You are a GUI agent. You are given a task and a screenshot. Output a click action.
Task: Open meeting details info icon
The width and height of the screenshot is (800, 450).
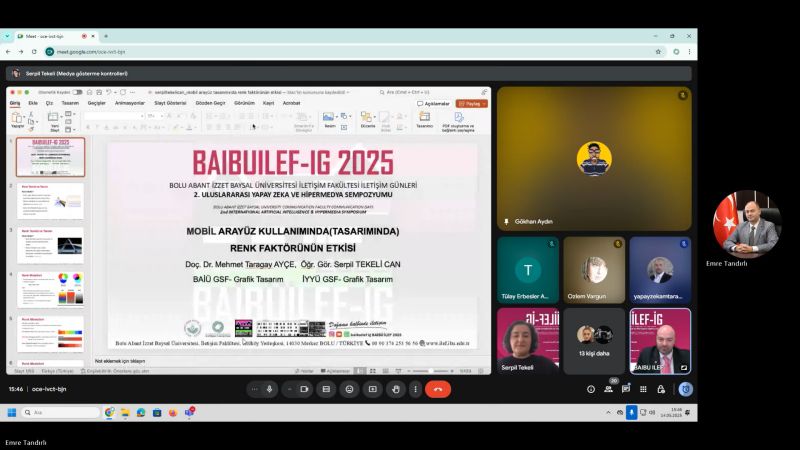(x=591, y=389)
